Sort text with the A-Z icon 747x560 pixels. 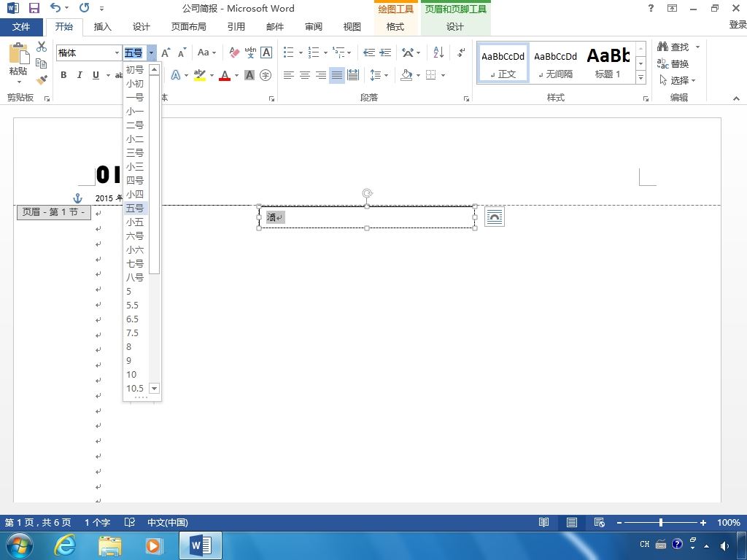(x=438, y=52)
